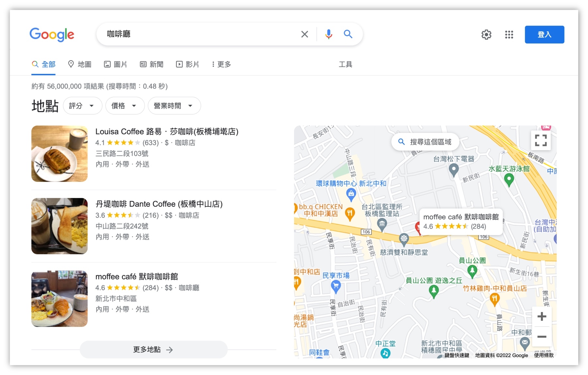Clear the search query with the X icon

[x=304, y=34]
